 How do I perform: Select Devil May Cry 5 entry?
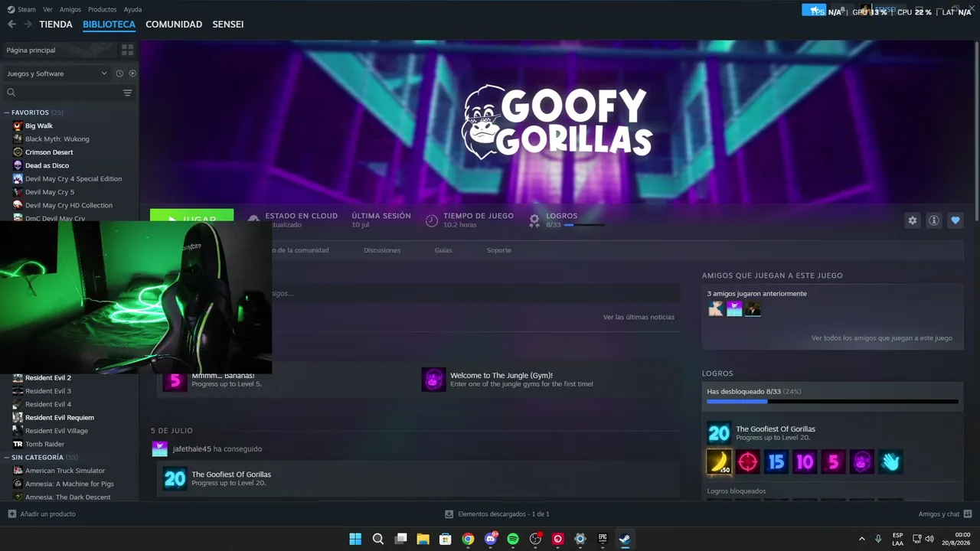(x=49, y=192)
